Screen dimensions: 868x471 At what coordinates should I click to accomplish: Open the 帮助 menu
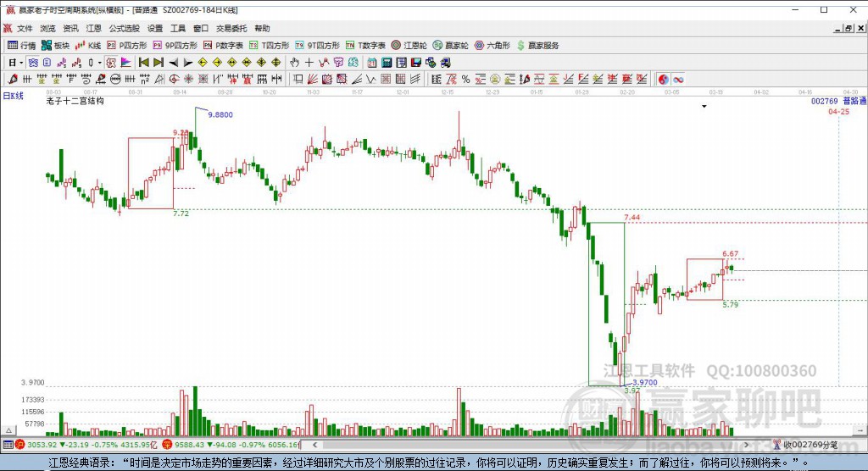pyautogui.click(x=263, y=28)
